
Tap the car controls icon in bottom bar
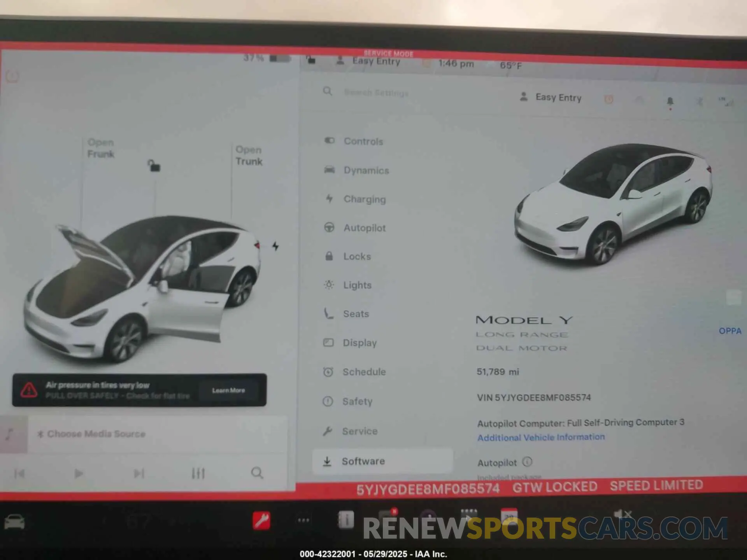(14, 522)
